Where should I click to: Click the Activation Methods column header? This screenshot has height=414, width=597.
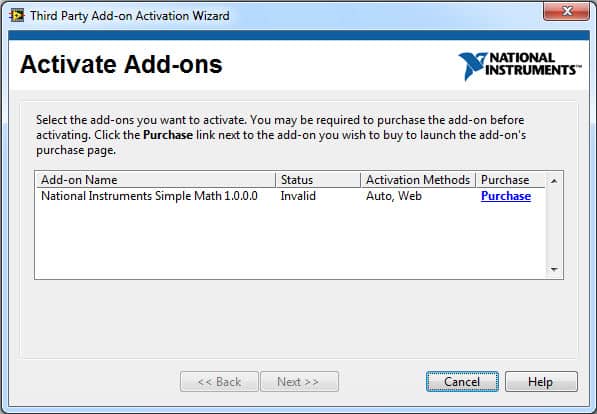(418, 180)
